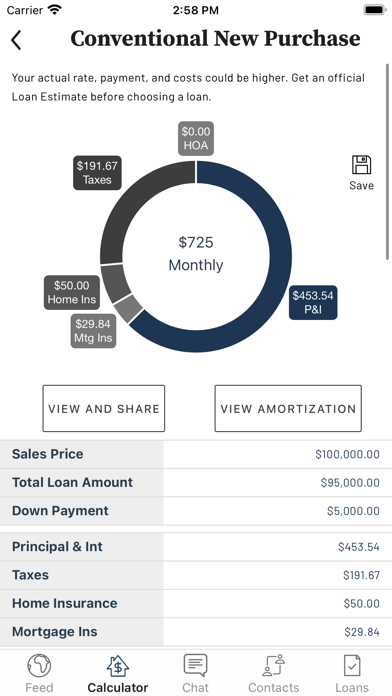
Task: Click the page's vertical scrollbar
Action: (388, 162)
